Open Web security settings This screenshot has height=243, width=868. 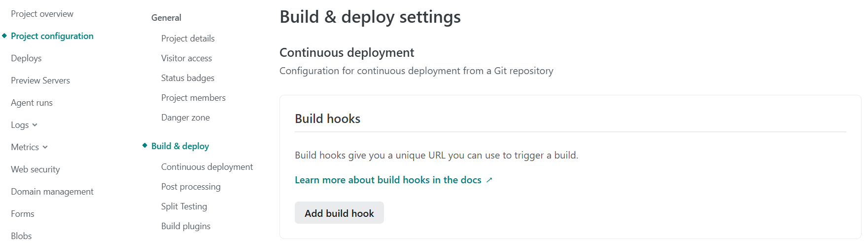tap(35, 169)
